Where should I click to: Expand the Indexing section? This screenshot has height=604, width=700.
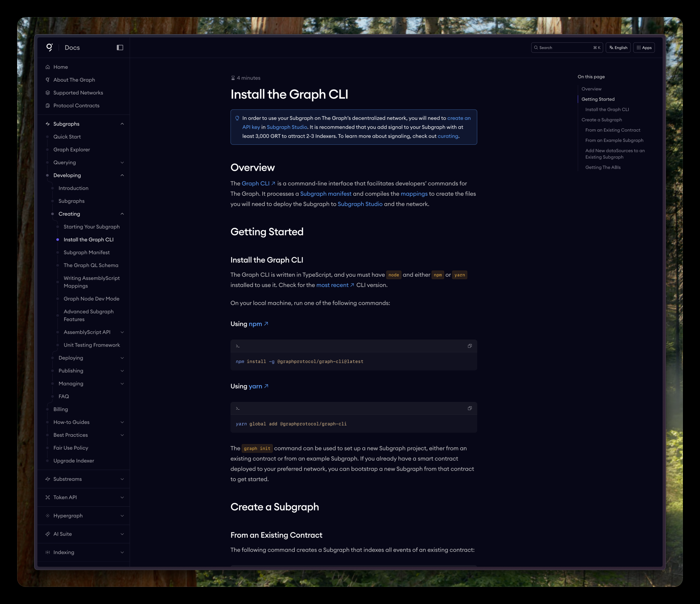pos(123,552)
